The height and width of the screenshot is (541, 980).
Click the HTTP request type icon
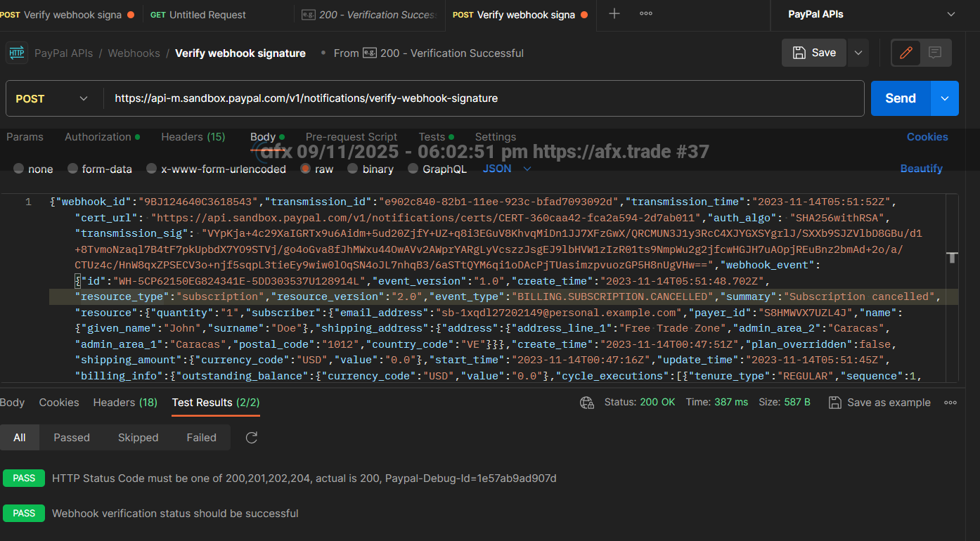[x=16, y=53]
